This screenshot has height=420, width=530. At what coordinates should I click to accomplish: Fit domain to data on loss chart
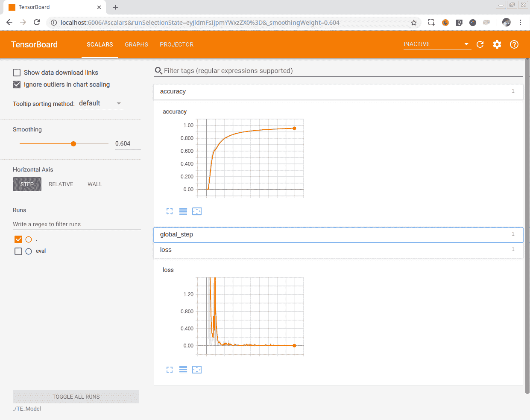pyautogui.click(x=197, y=370)
